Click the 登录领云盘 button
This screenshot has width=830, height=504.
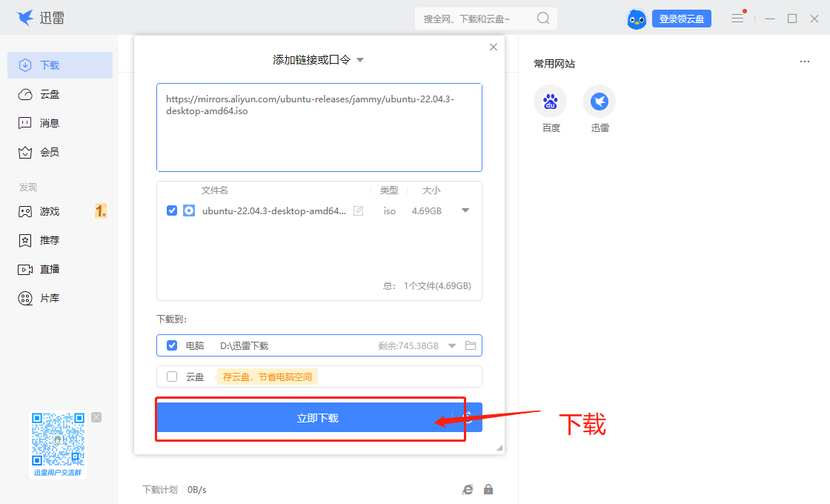coord(682,19)
